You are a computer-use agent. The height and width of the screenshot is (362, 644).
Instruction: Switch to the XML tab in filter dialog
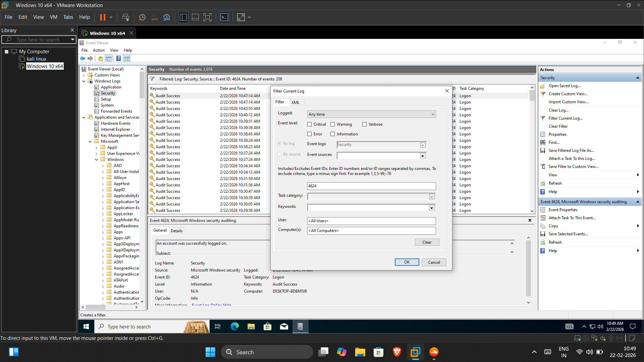click(x=296, y=103)
